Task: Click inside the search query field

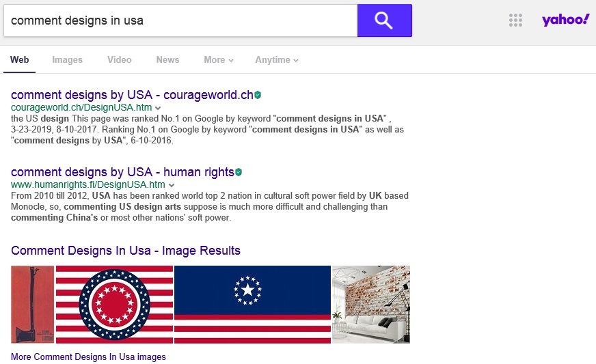Action: [x=180, y=20]
